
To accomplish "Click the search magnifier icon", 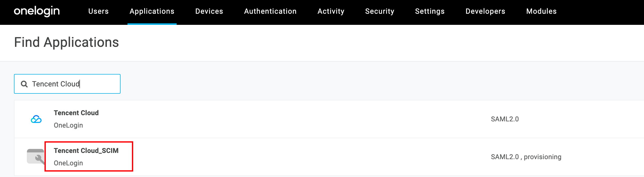I will (24, 84).
